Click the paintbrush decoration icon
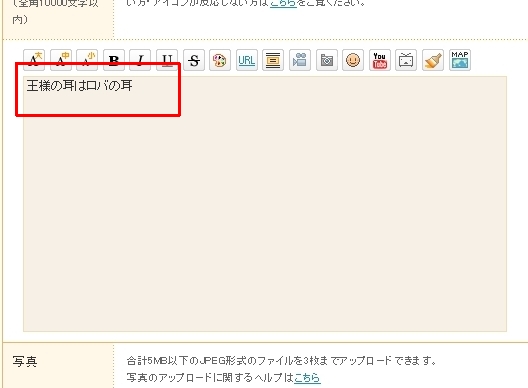This screenshot has width=528, height=388. [433, 60]
